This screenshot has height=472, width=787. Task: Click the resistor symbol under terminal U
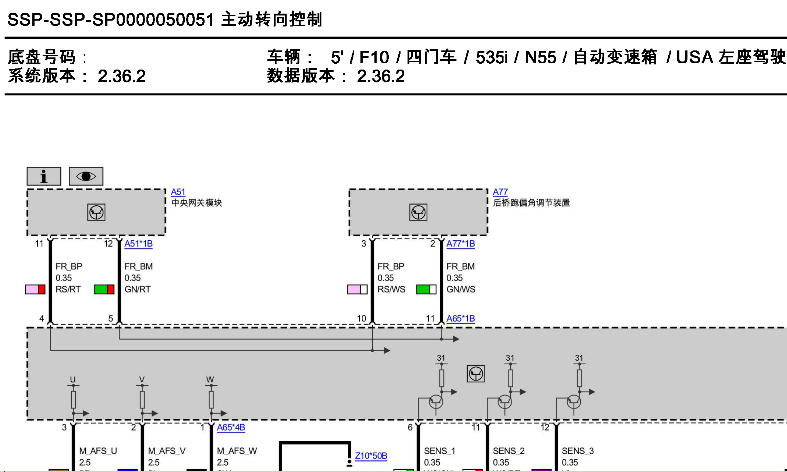click(73, 400)
